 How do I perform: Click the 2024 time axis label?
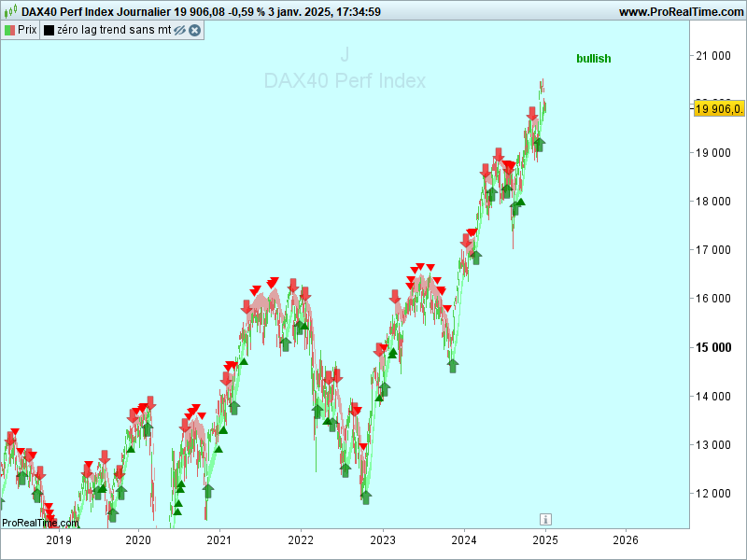click(464, 540)
